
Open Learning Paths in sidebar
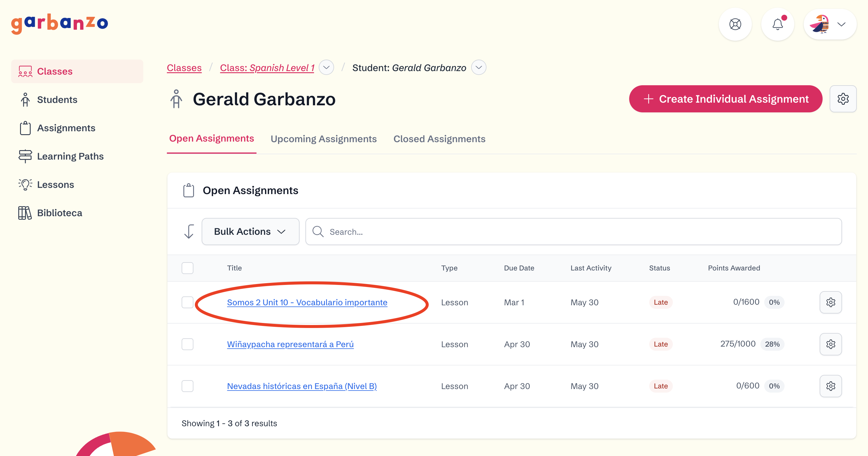click(x=70, y=156)
